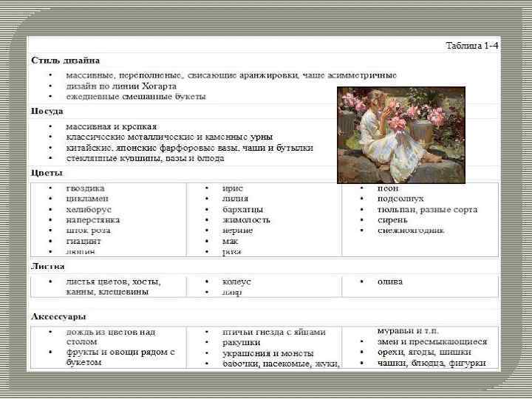Image resolution: width=532 pixels, height=399 pixels.
Task: Click the text 'муравьи и т.п.'
Action: 408,330
